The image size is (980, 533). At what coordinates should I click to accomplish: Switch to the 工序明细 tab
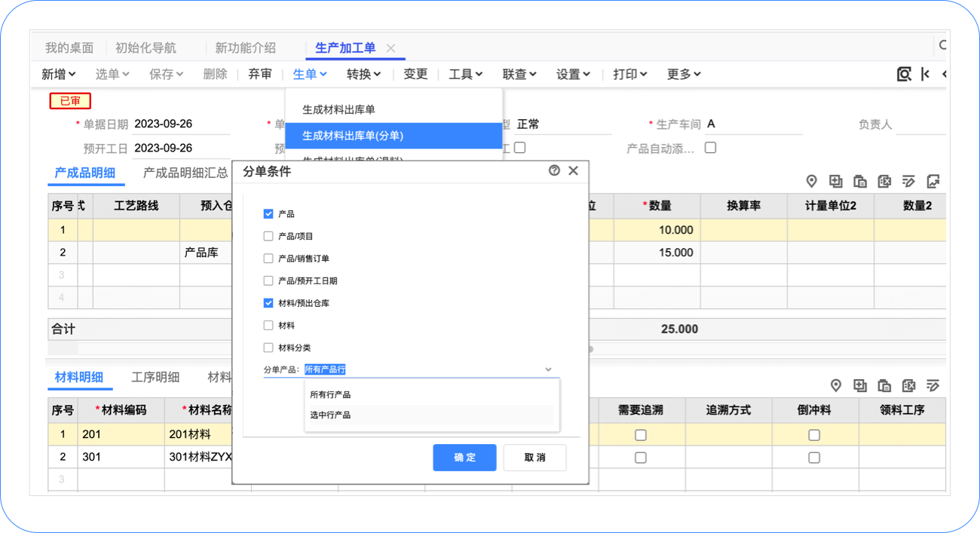pos(155,377)
